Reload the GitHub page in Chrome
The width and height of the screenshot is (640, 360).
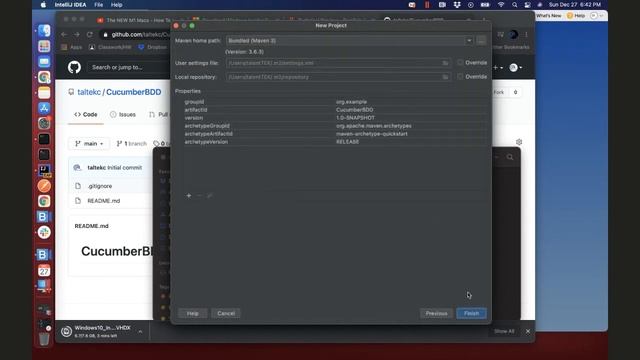tap(89, 35)
